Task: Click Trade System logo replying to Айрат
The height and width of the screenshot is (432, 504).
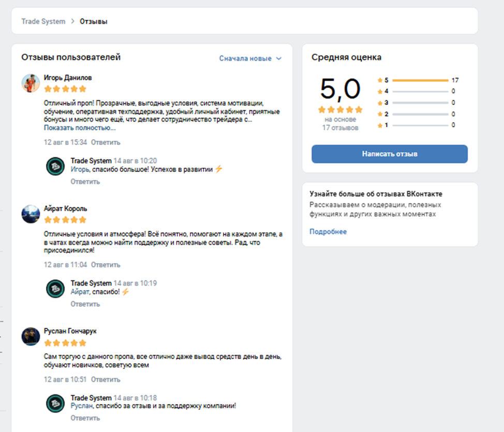Action: (x=55, y=288)
